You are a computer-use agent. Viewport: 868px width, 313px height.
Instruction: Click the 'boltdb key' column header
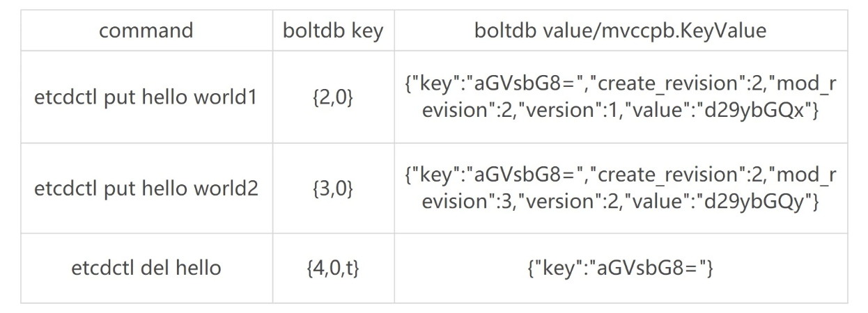click(x=332, y=31)
